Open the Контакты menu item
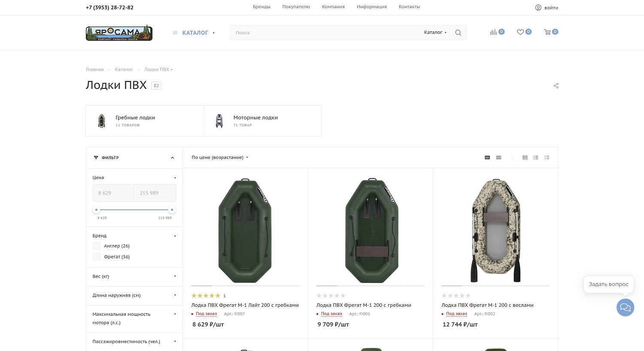The height and width of the screenshot is (351, 644). (x=409, y=7)
